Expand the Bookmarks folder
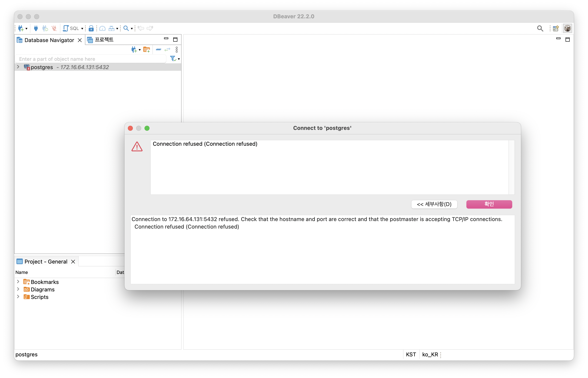The height and width of the screenshot is (378, 588). coord(18,282)
